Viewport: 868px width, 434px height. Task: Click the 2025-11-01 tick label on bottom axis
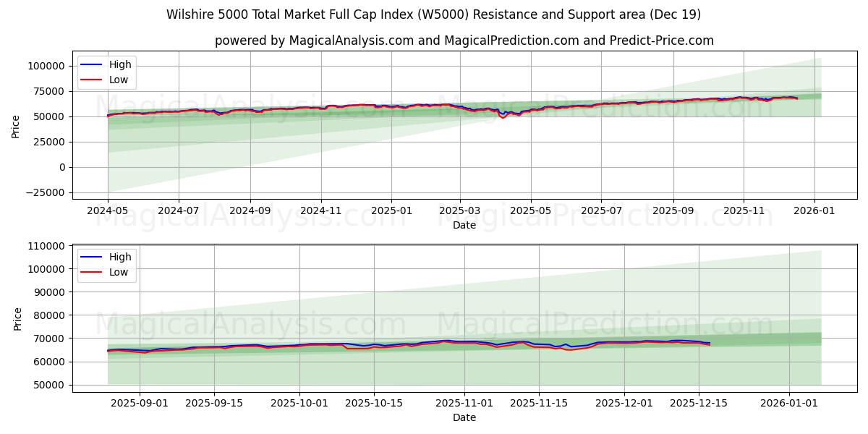click(x=465, y=402)
